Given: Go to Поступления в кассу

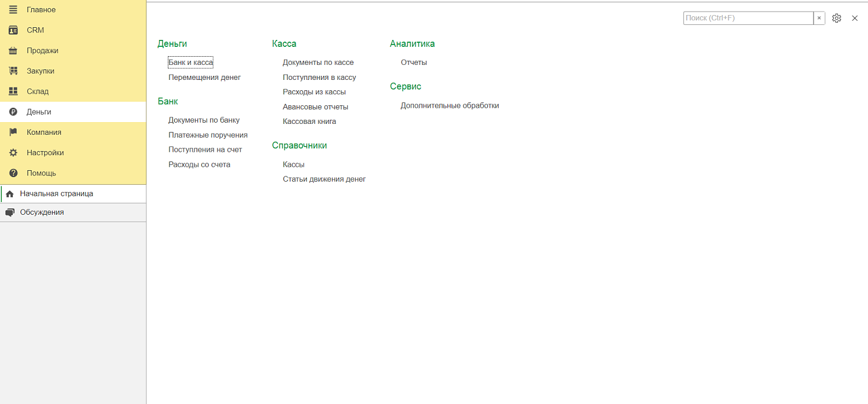Looking at the screenshot, I should point(319,78).
